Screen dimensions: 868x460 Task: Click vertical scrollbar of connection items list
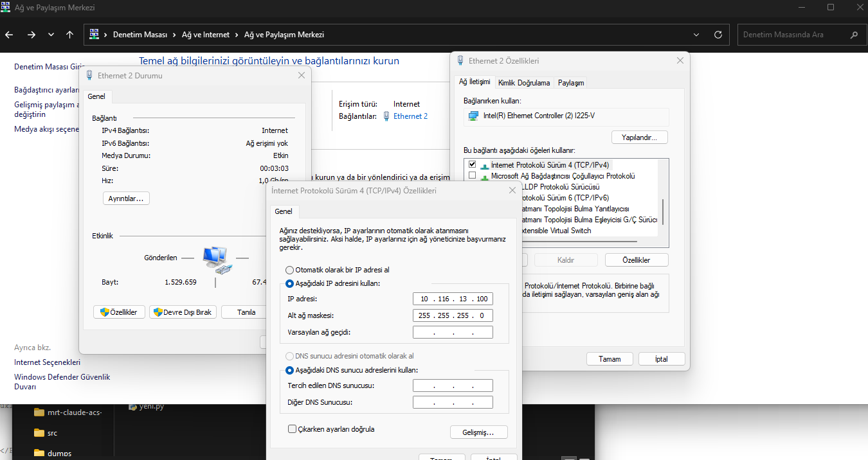[662, 211]
